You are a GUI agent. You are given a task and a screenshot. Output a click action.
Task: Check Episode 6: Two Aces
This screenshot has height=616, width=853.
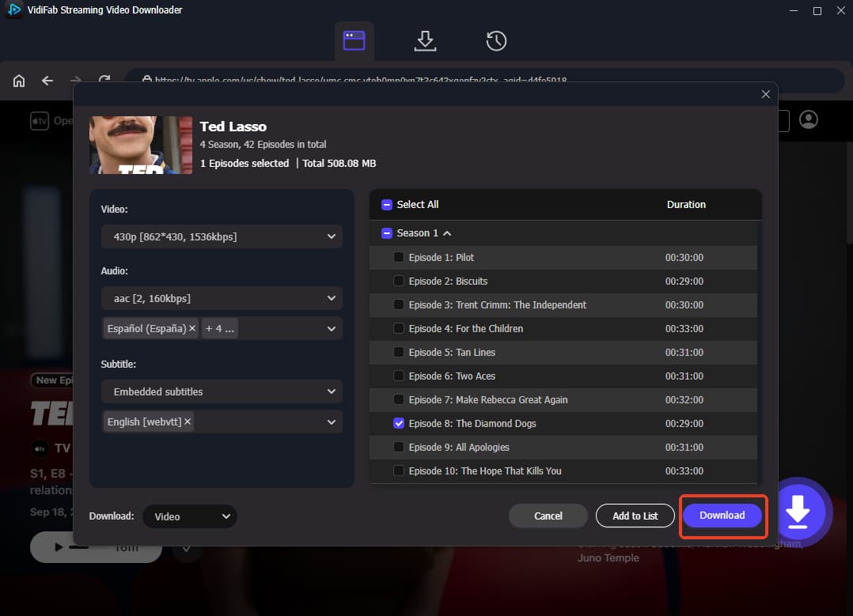(x=399, y=376)
